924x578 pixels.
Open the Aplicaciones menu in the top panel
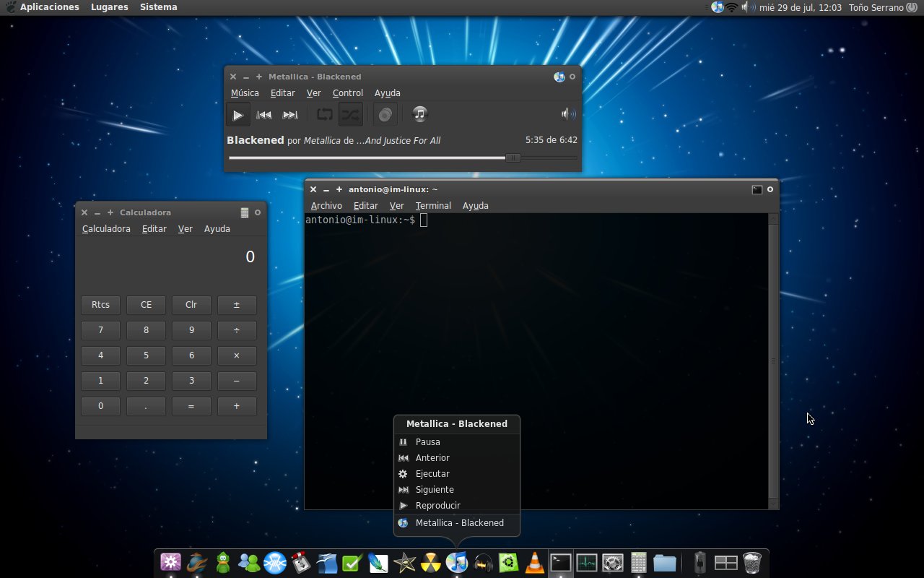coord(49,7)
